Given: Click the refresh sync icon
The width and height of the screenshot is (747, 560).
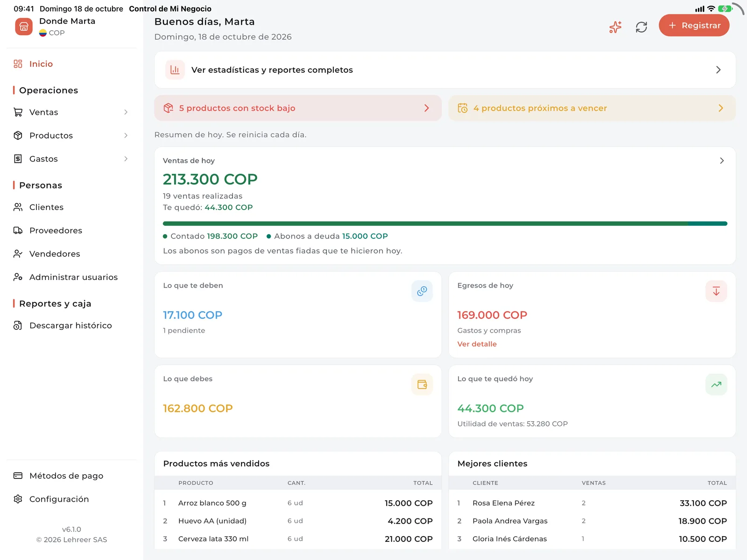Looking at the screenshot, I should click(641, 27).
